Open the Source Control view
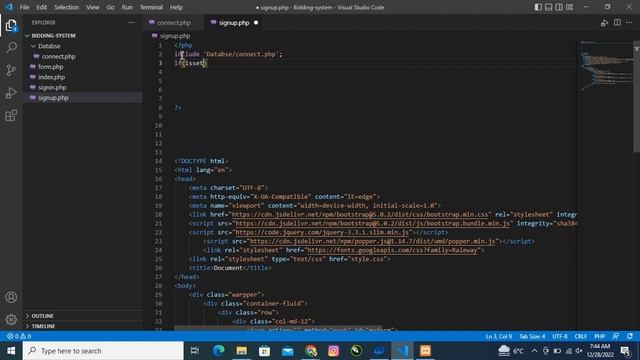640x360 pixels. click(11, 70)
